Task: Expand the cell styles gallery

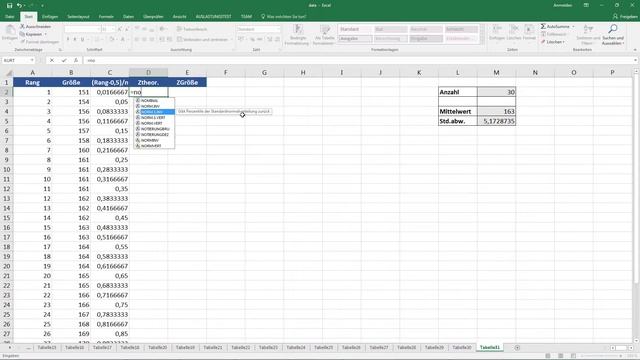Action: coord(482,40)
